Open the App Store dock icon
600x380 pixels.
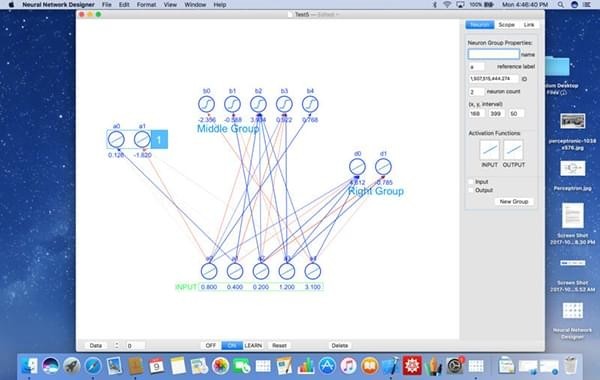point(327,366)
